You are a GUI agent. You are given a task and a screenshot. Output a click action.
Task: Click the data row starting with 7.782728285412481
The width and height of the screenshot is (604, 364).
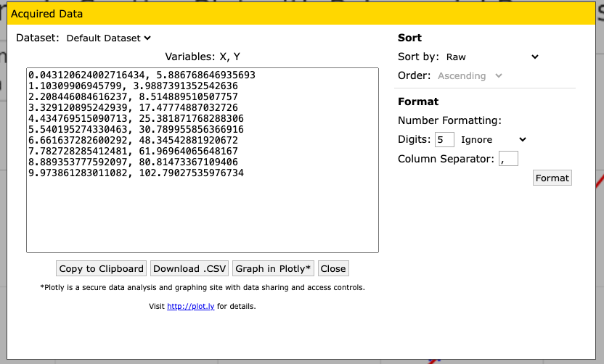[x=133, y=151]
